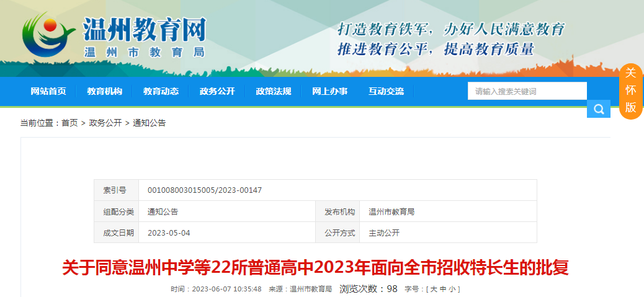Click the timestamp 2023-06-07 10:35:48
The image size is (644, 297).
[226, 289]
